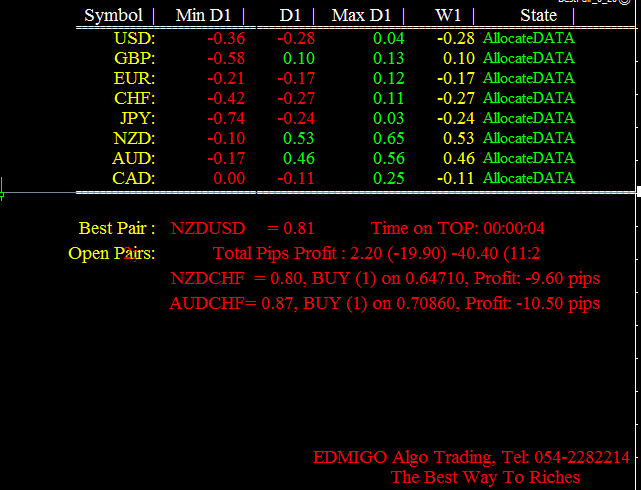
Task: Click NZD Min D1 value -0.10
Action: [226, 139]
